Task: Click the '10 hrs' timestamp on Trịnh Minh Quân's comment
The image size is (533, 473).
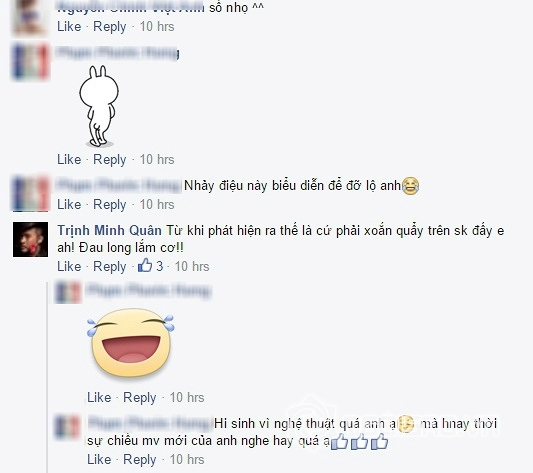Action: click(192, 266)
